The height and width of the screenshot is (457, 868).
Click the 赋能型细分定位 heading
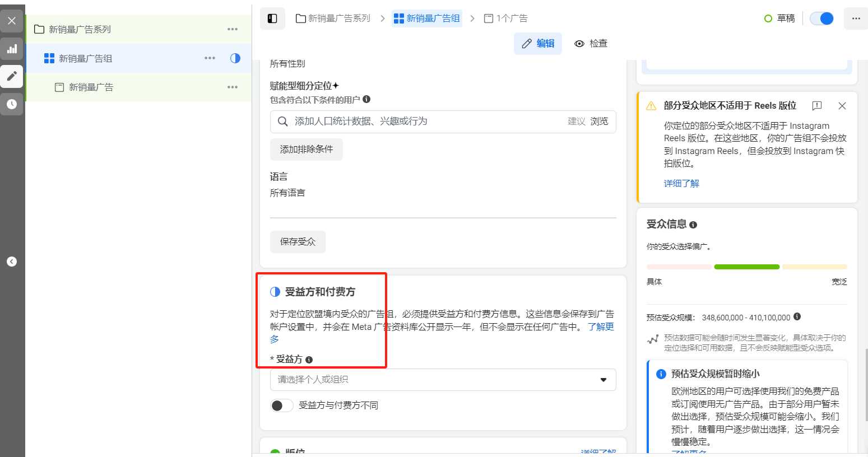pyautogui.click(x=304, y=86)
